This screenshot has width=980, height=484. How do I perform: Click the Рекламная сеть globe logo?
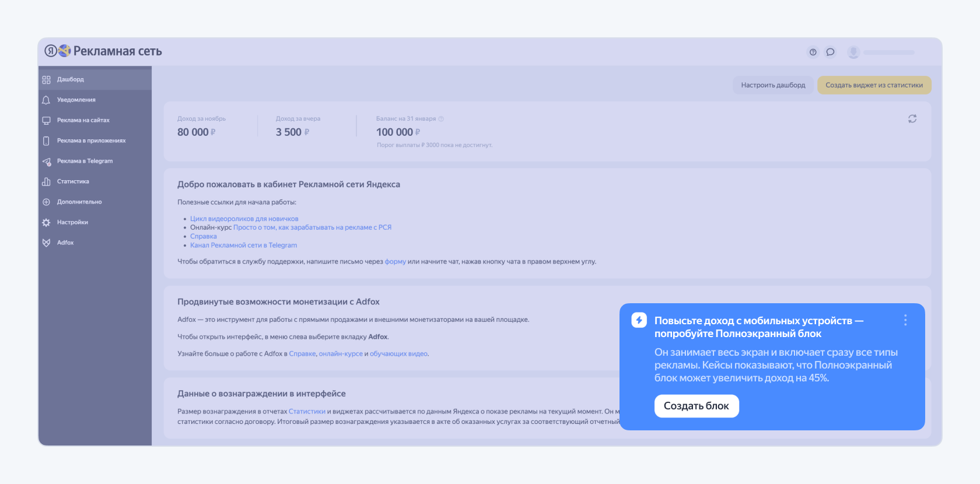click(64, 51)
